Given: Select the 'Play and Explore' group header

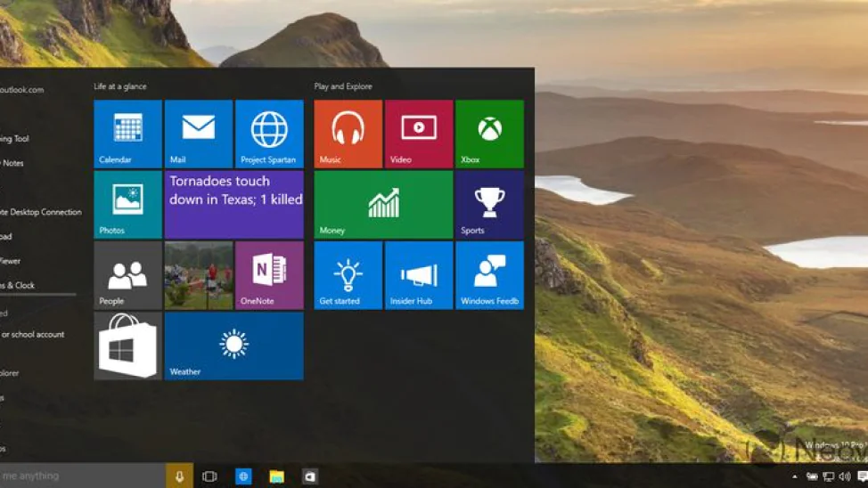Looking at the screenshot, I should (x=343, y=86).
